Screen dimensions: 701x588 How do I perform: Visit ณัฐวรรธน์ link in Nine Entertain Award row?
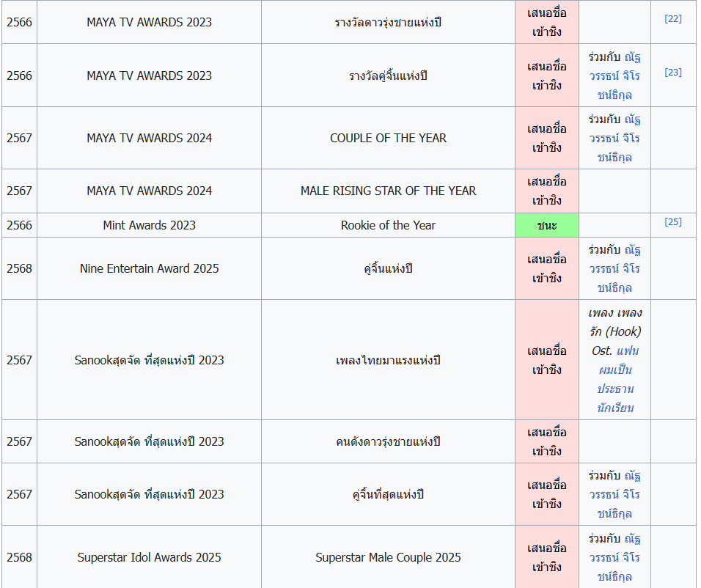click(614, 269)
